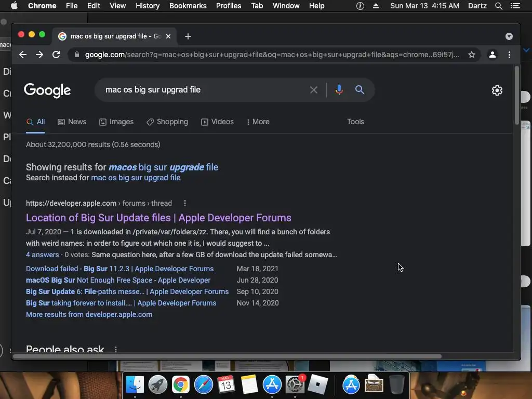Switch to the Shopping results tab
The width and height of the screenshot is (532, 399).
(x=167, y=122)
